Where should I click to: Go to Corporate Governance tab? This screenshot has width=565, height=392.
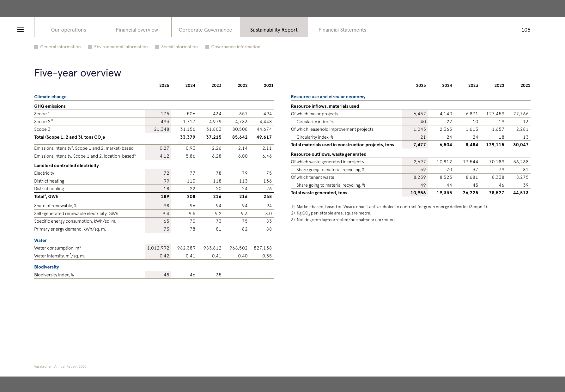pos(205,30)
